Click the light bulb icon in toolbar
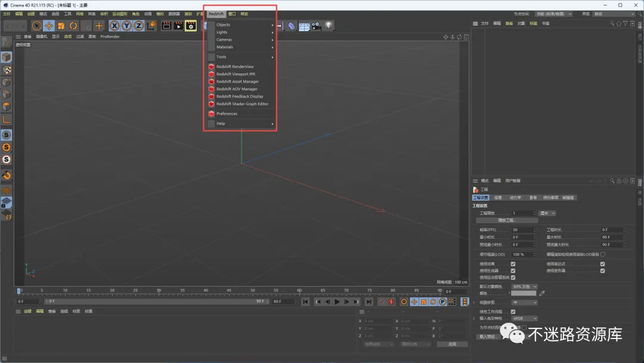 point(329,26)
